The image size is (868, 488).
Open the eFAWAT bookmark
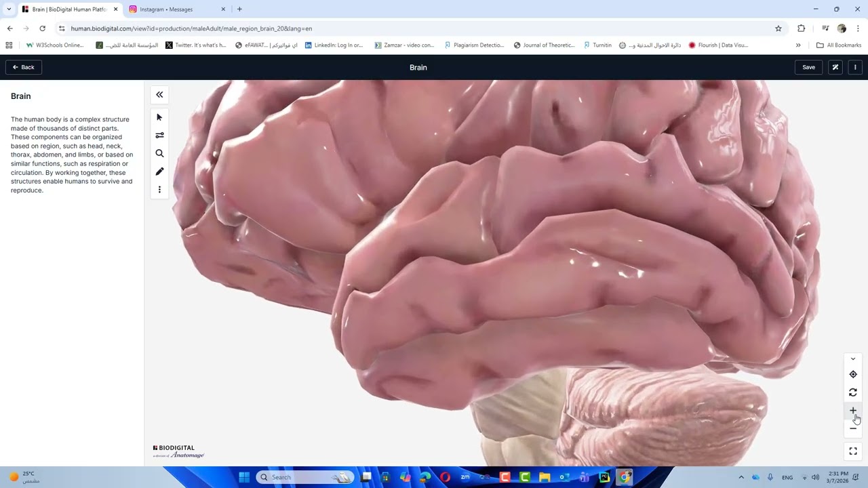267,45
